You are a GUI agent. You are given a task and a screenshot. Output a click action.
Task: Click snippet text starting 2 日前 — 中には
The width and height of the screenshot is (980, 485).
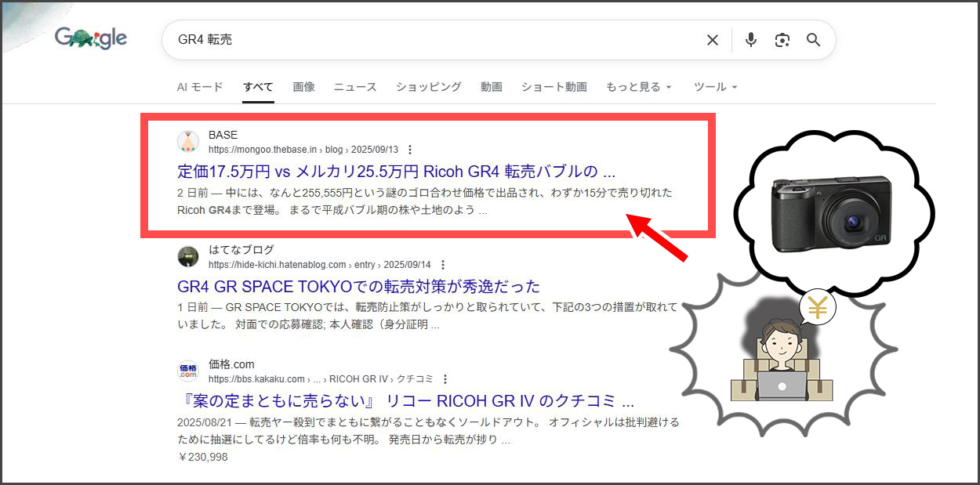pos(425,201)
